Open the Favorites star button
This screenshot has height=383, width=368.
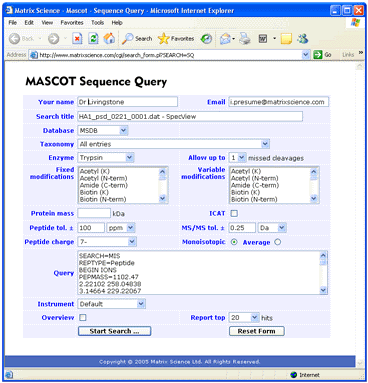(176, 39)
